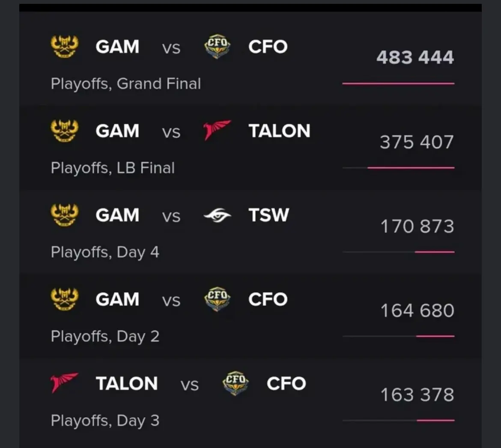
Task: Click the GAM logo in LB Final row
Action: point(65,131)
